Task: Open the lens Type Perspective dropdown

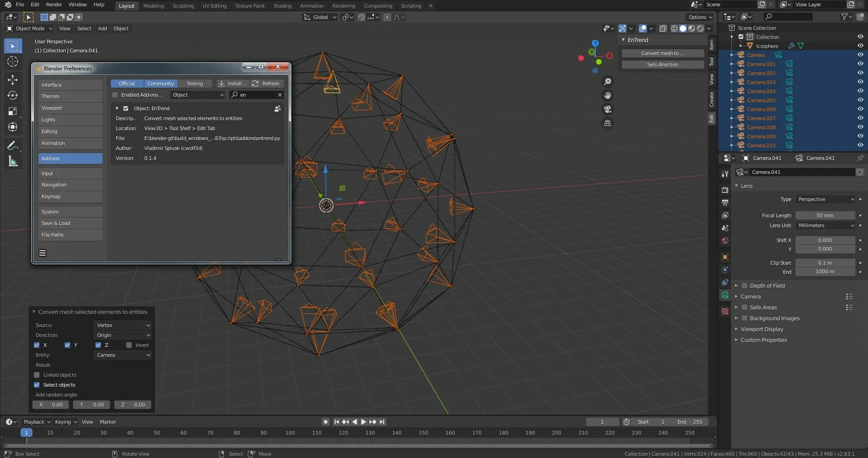Action: tap(825, 199)
